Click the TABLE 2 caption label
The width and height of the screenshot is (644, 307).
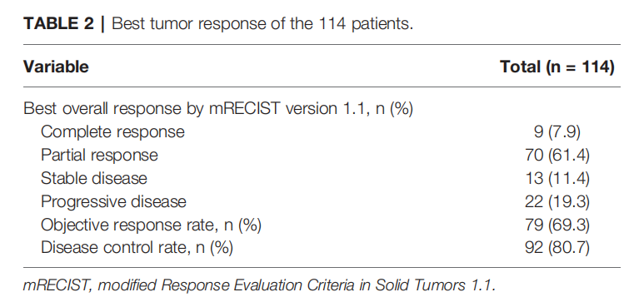(x=58, y=24)
